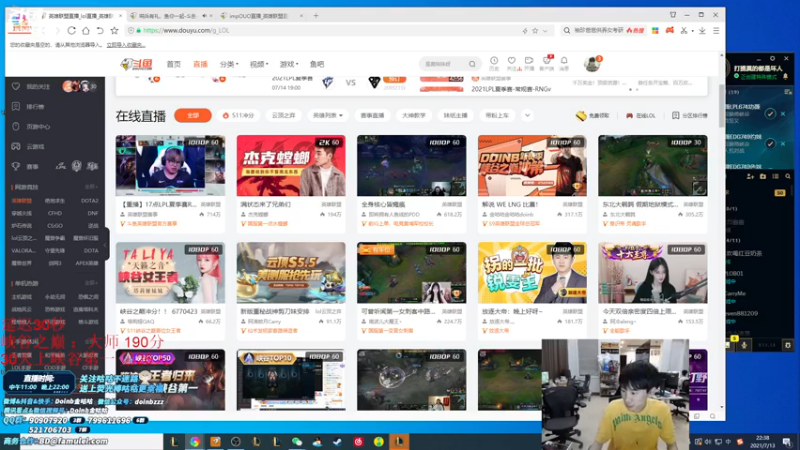Open DOTA2 category in sidebar
The image size is (800, 450).
point(89,201)
